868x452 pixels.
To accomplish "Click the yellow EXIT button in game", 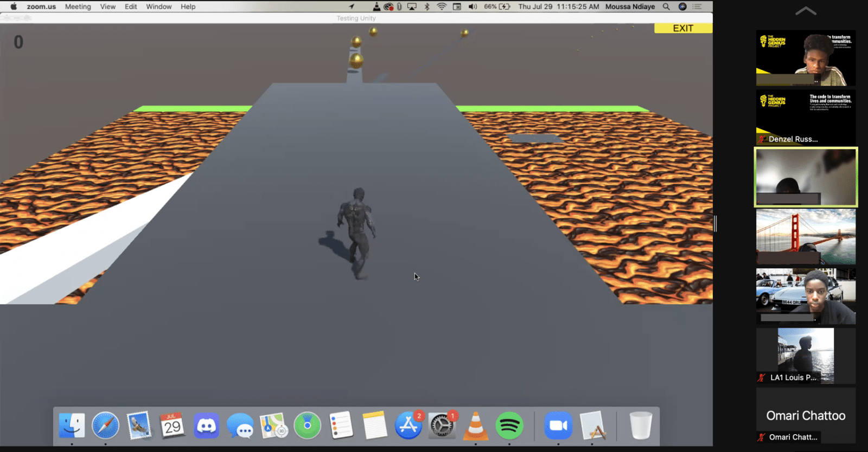I will click(x=682, y=28).
